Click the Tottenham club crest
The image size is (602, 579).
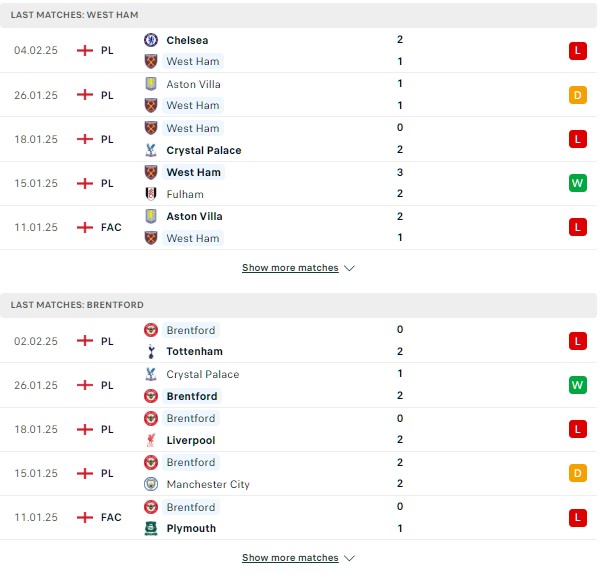151,351
